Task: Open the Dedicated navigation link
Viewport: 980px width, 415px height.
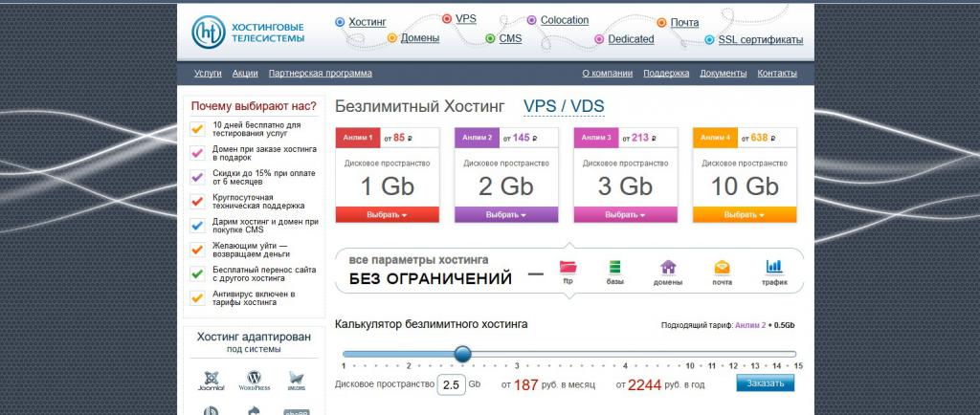Action: point(632,39)
